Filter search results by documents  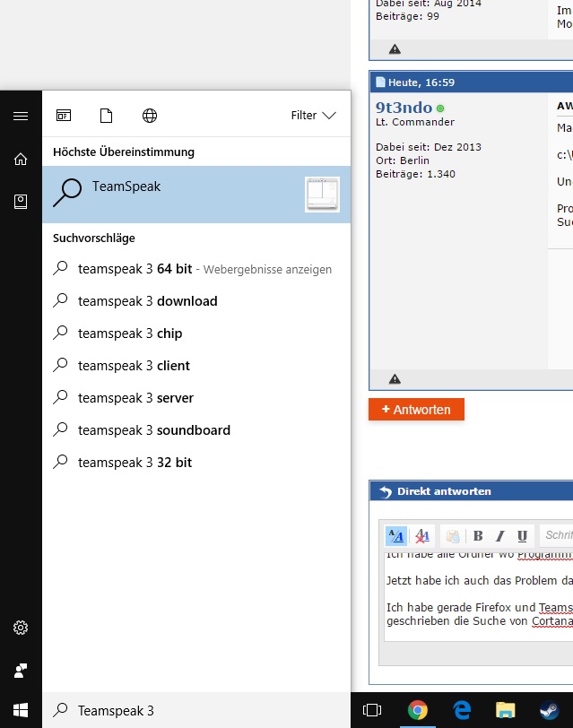click(107, 115)
